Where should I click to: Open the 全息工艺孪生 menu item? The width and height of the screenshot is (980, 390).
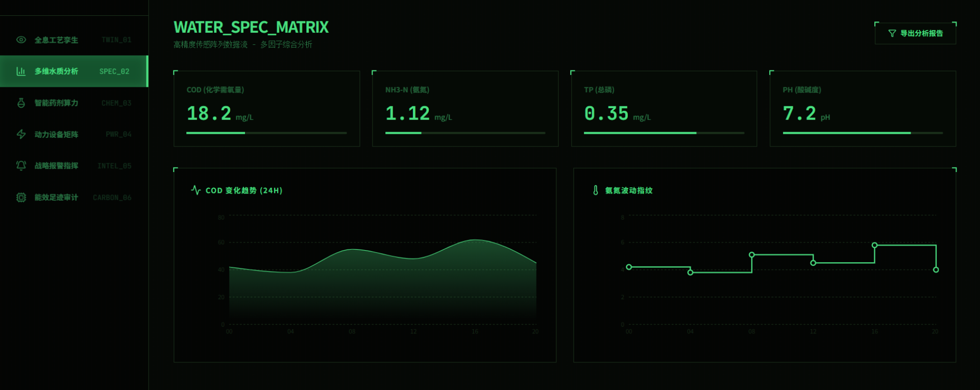[74, 40]
